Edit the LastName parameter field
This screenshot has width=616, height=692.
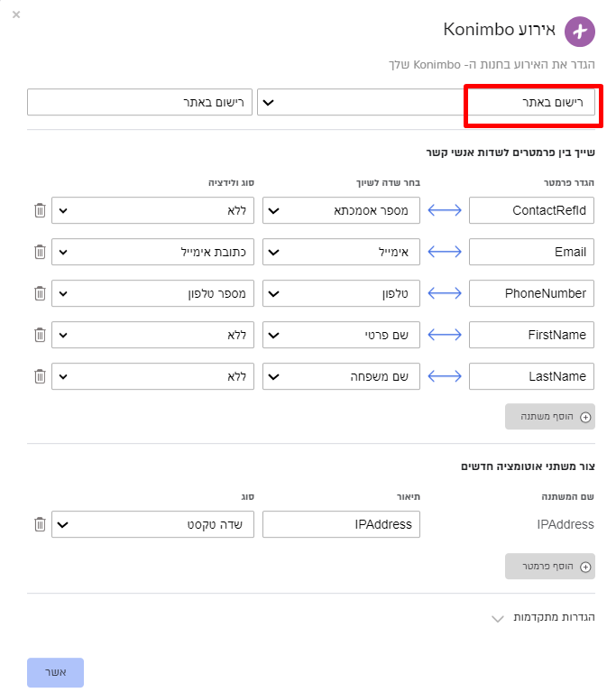[531, 376]
